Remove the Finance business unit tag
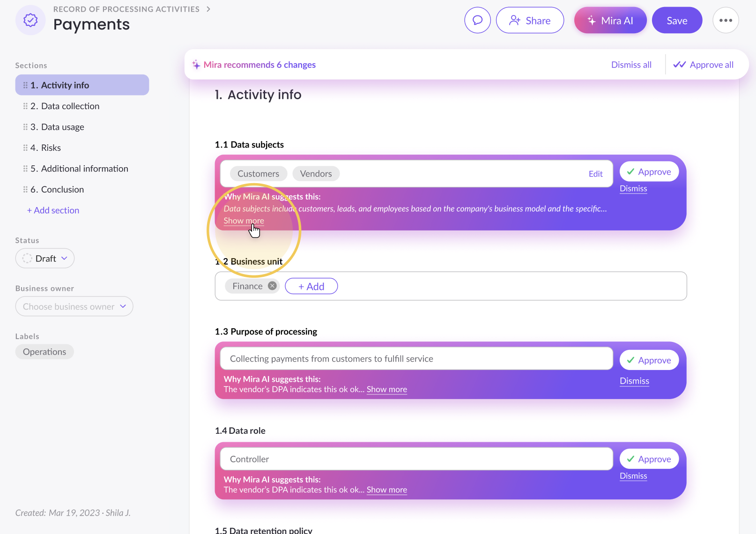Viewport: 756px width, 534px height. tap(272, 286)
